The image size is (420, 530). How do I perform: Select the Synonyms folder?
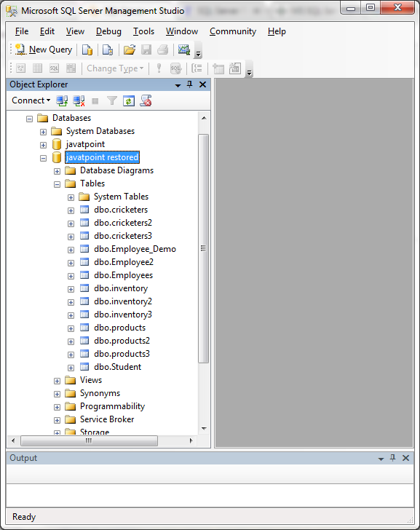[x=100, y=393]
